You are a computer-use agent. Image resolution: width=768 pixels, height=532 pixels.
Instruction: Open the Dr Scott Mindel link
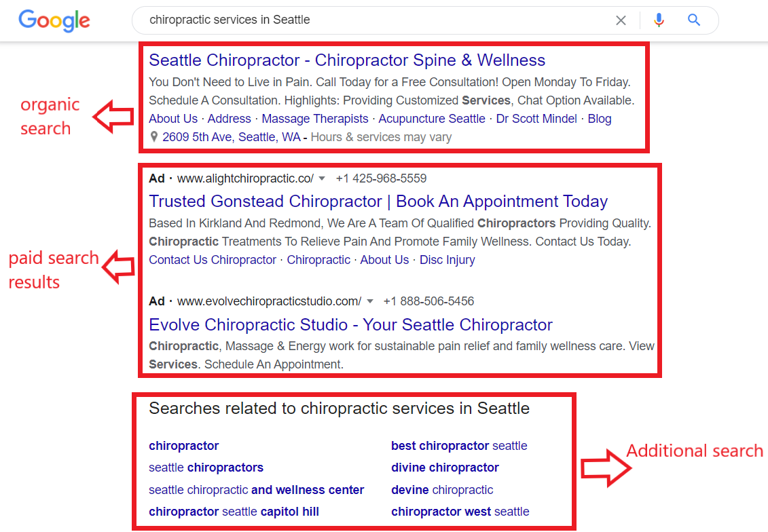(x=536, y=119)
